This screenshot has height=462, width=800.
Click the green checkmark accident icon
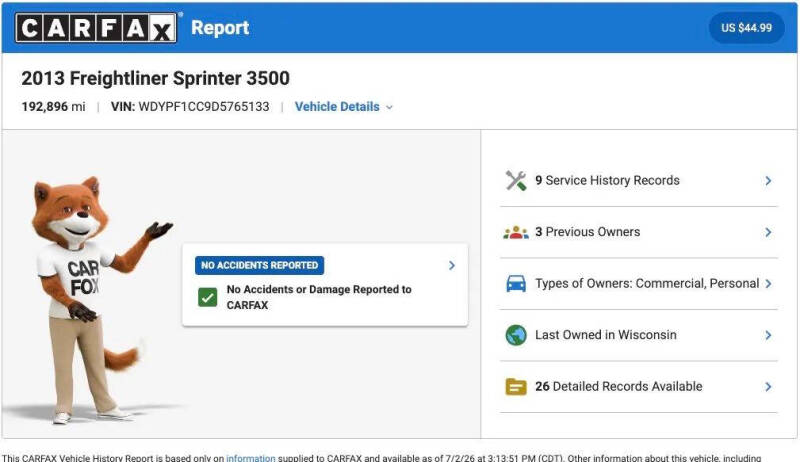(208, 297)
